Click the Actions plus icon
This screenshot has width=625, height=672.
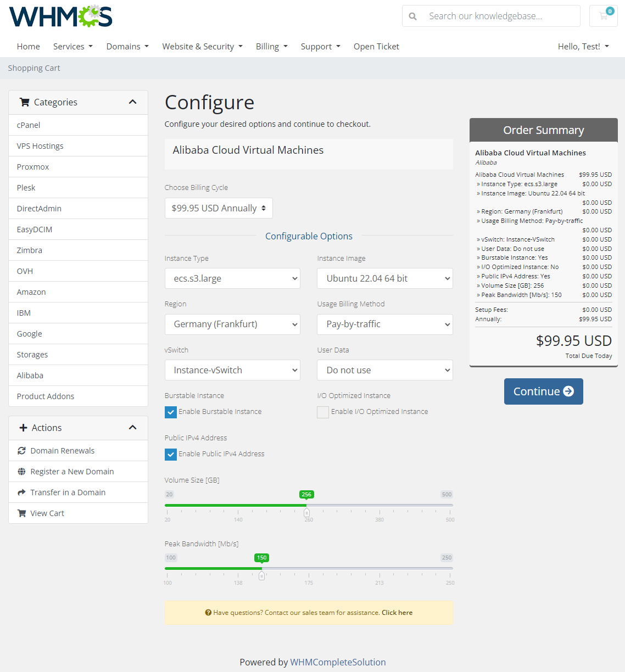(x=23, y=428)
